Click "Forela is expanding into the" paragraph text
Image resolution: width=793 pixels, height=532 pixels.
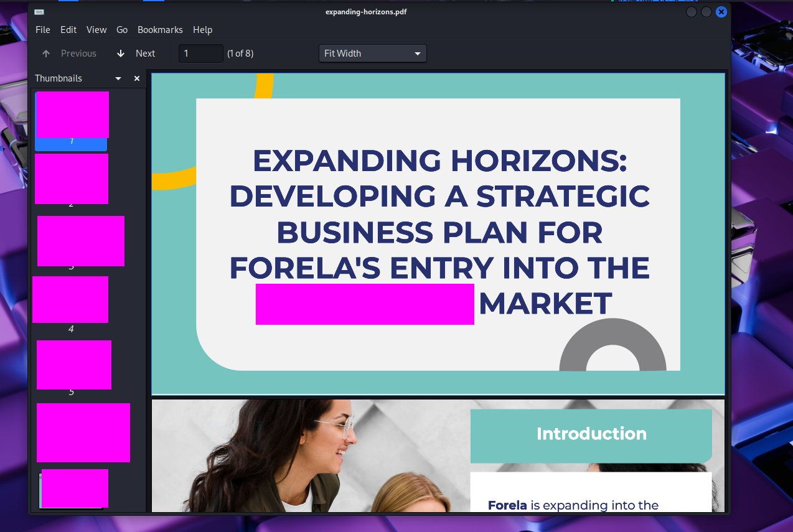[x=573, y=505]
